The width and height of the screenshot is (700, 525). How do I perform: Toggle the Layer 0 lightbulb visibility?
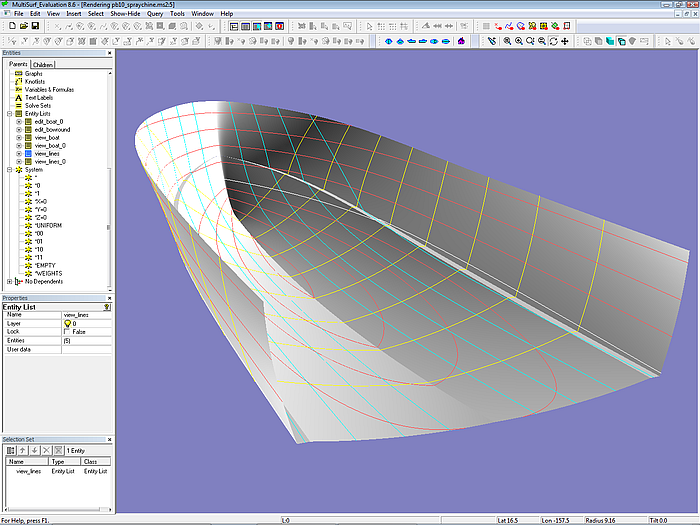[66, 323]
